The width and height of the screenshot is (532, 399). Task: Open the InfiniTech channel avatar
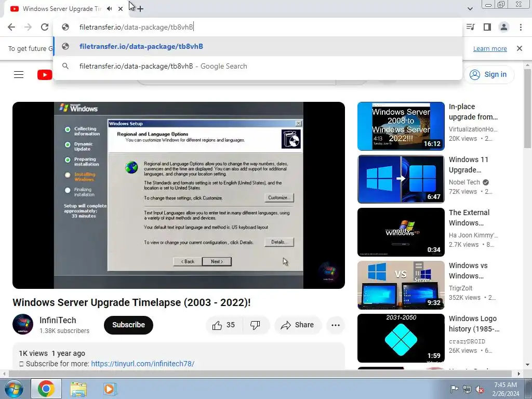pyautogui.click(x=23, y=324)
